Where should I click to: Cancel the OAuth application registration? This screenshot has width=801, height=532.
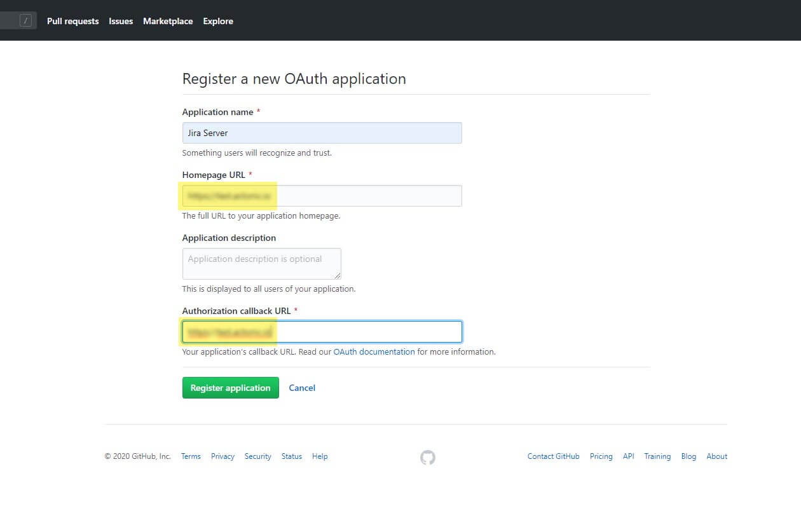click(x=302, y=388)
